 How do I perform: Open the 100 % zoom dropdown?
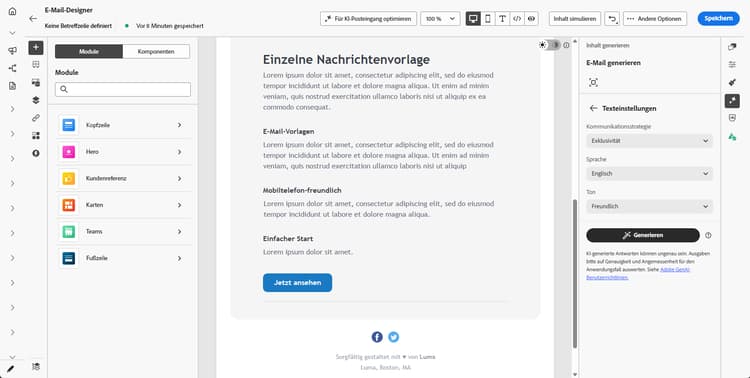coord(440,19)
